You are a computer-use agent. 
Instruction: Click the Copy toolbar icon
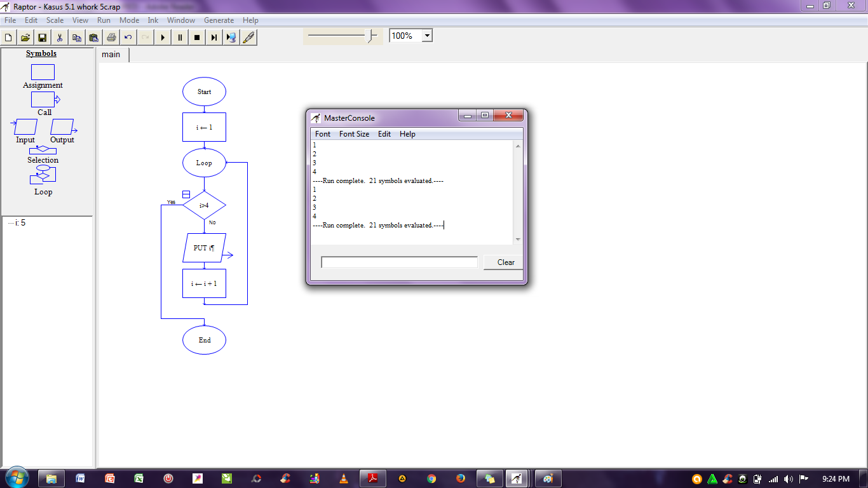[x=77, y=37]
